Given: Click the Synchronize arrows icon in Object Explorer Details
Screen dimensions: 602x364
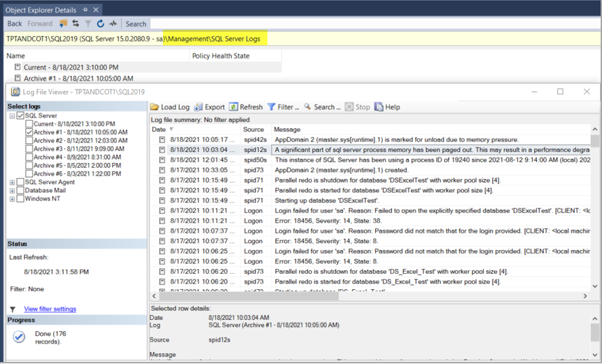Looking at the screenshot, I should coord(75,24).
